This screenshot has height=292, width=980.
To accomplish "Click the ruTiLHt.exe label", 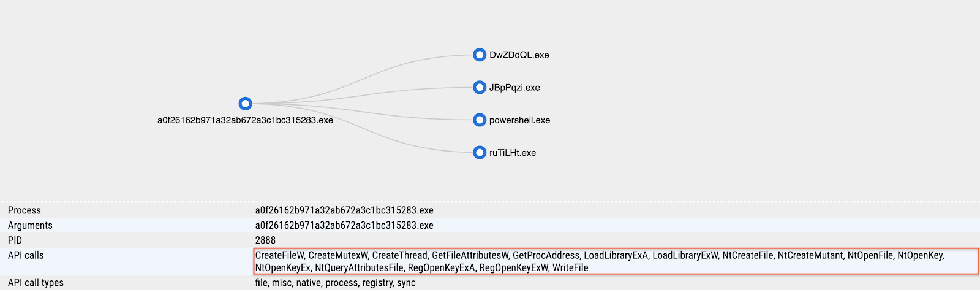I will (513, 153).
